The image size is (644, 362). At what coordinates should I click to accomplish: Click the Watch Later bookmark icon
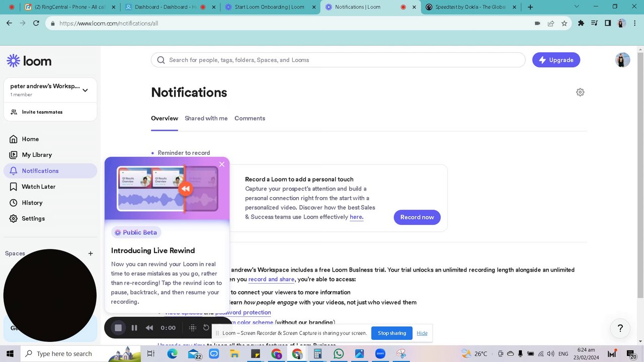(13, 187)
